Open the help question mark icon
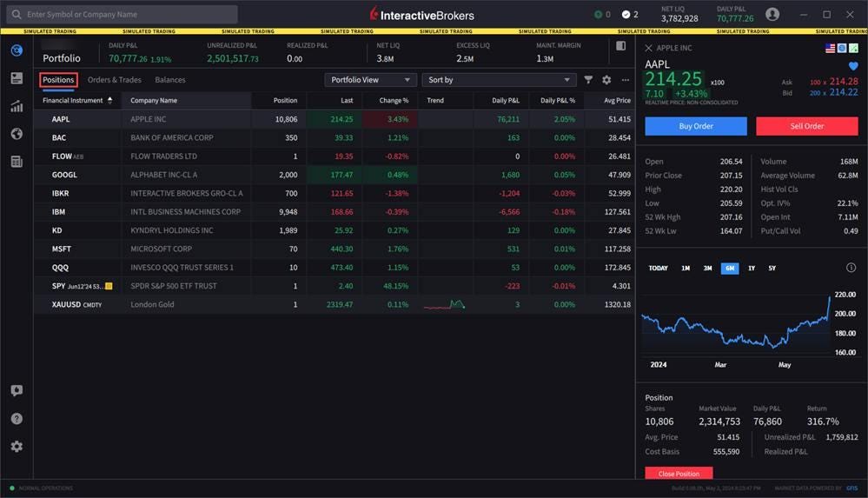 (17, 418)
